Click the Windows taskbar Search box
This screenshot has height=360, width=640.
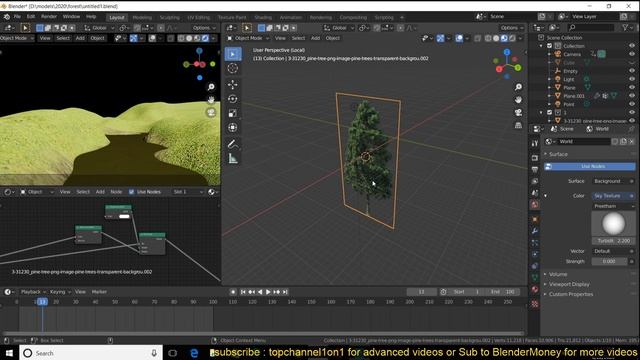pyautogui.click(x=91, y=353)
